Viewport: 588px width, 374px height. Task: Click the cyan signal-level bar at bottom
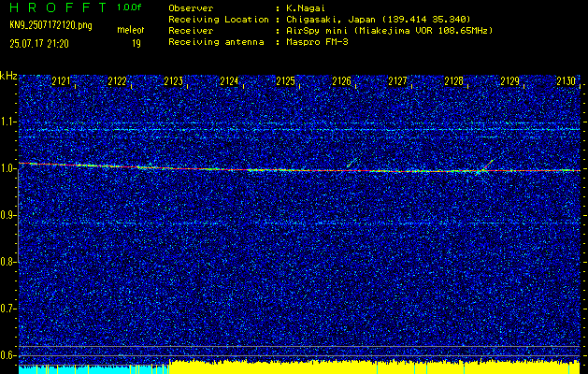pos(93,369)
